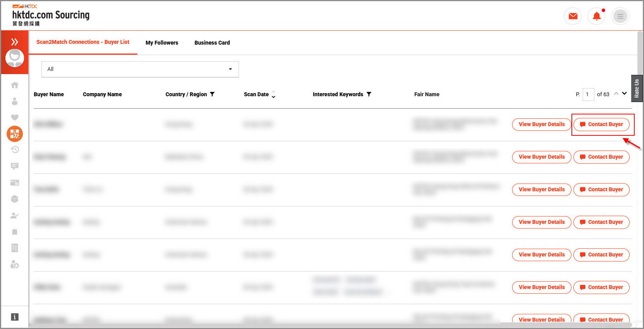This screenshot has height=329, width=644.
Task: Filter Interested Keywords with funnel icon
Action: coord(369,94)
